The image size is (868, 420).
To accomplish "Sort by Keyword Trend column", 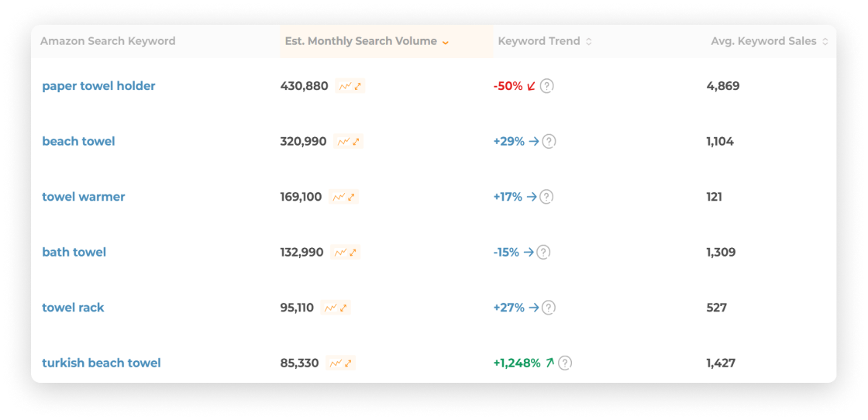I will (545, 41).
